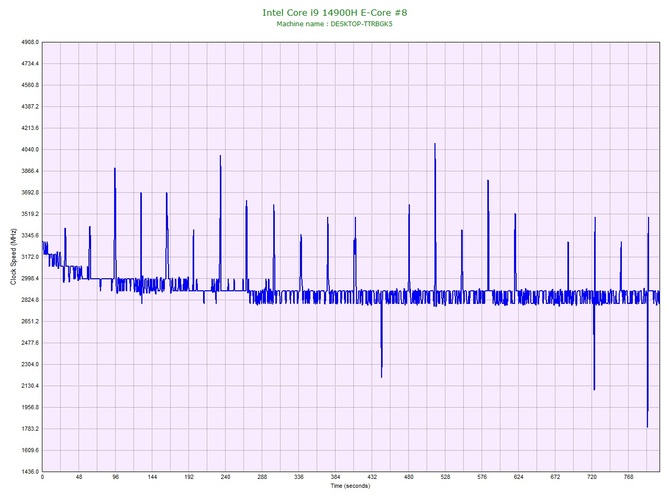Click the 2824.8 y-axis value
This screenshot has width=670, height=503.
30,300
